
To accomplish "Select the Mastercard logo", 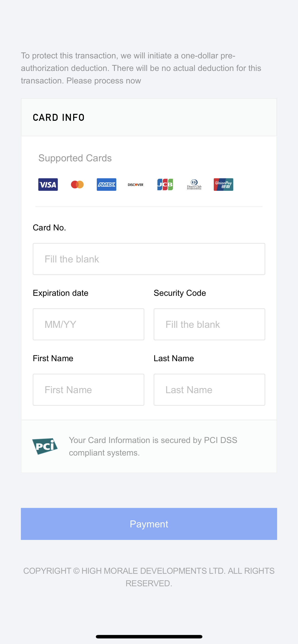I will [x=77, y=185].
